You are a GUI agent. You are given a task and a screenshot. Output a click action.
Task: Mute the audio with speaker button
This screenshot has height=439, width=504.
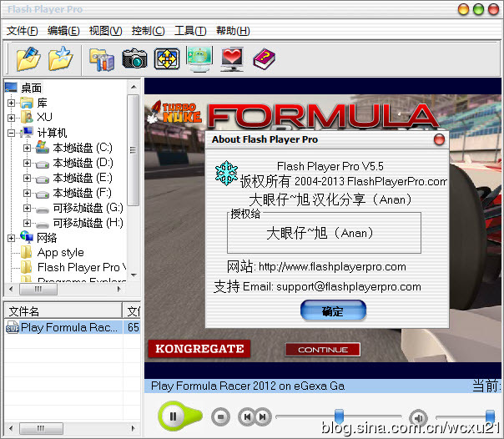pyautogui.click(x=418, y=416)
